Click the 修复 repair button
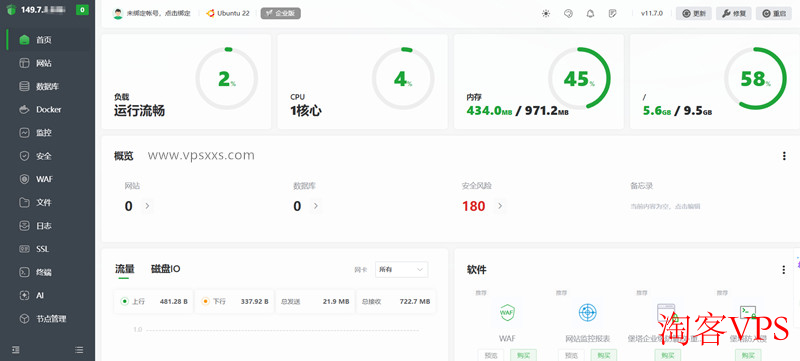The height and width of the screenshot is (361, 800). (x=734, y=14)
